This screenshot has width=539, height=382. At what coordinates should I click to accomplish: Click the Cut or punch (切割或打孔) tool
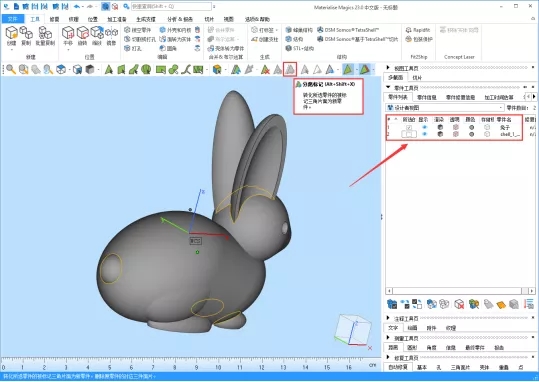click(x=140, y=39)
